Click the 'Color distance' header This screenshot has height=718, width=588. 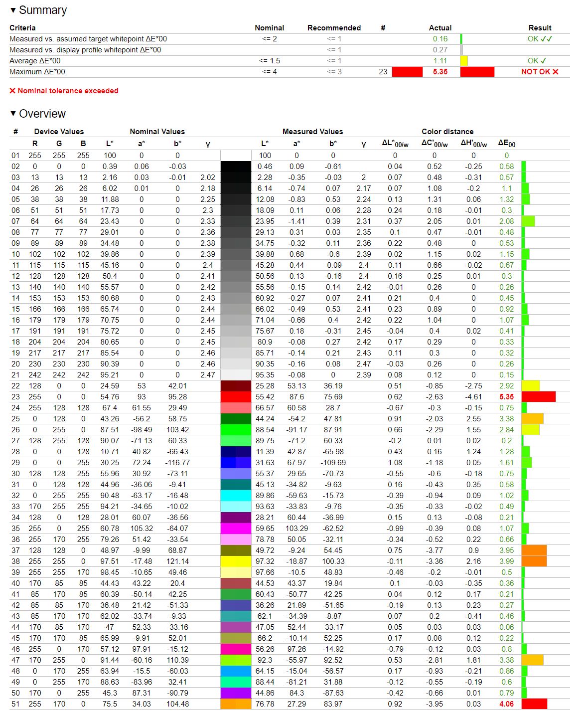pyautogui.click(x=447, y=132)
